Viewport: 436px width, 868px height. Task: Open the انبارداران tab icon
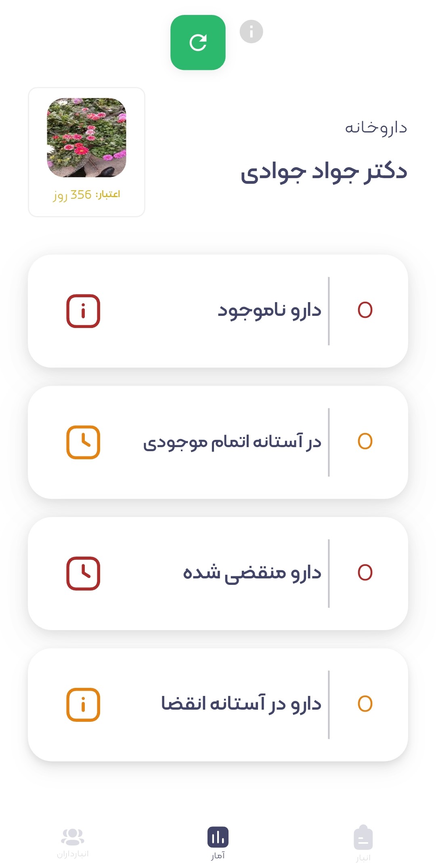tap(73, 836)
